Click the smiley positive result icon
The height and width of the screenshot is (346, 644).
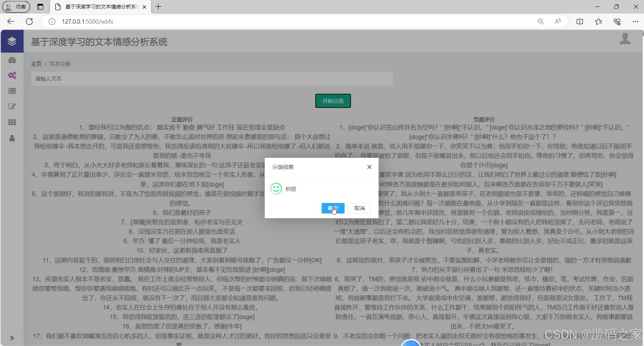point(276,189)
